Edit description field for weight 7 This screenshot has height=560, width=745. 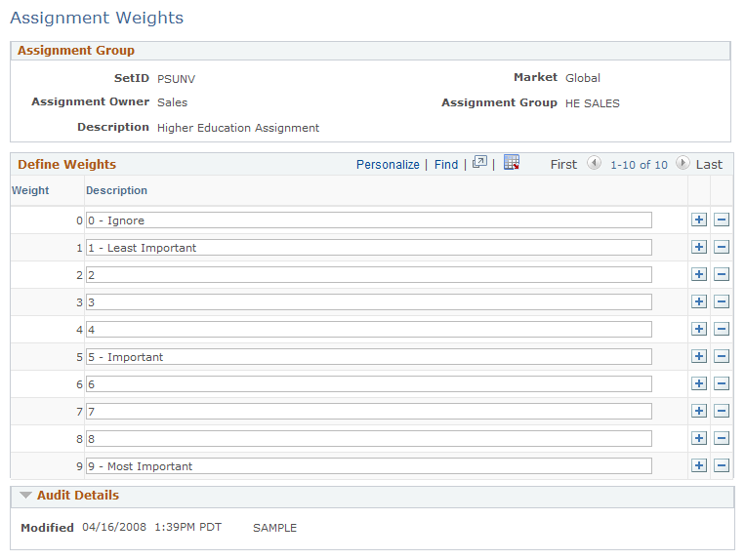coord(369,411)
